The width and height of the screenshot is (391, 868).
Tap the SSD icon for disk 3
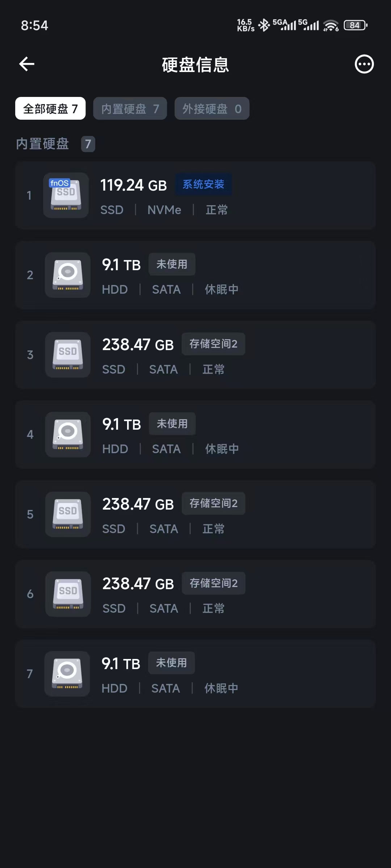pyautogui.click(x=68, y=355)
